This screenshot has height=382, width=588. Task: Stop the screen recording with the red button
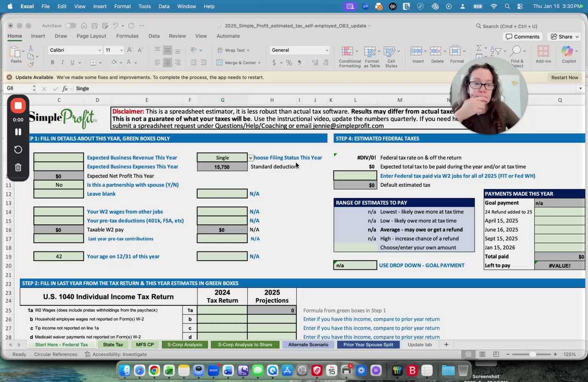[x=18, y=106]
